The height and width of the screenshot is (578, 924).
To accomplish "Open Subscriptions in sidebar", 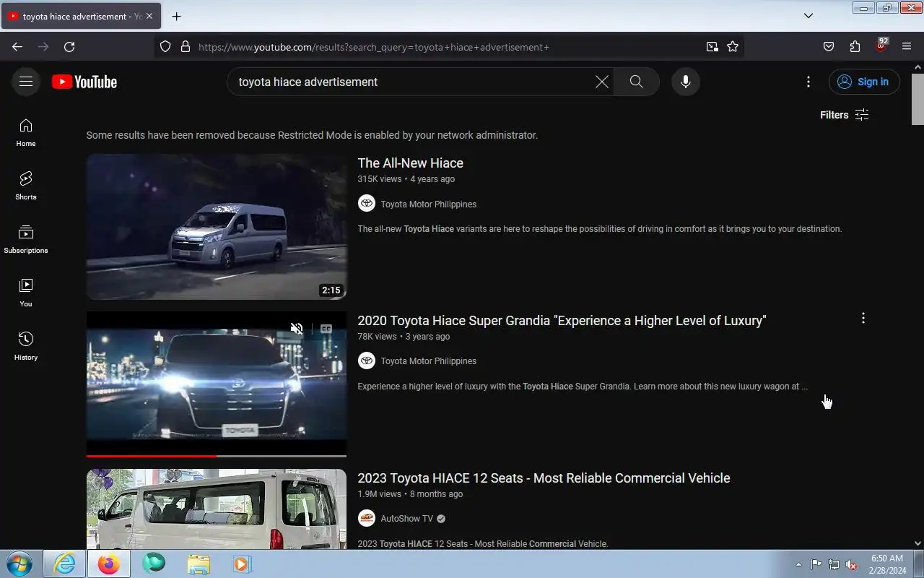I will [26, 239].
